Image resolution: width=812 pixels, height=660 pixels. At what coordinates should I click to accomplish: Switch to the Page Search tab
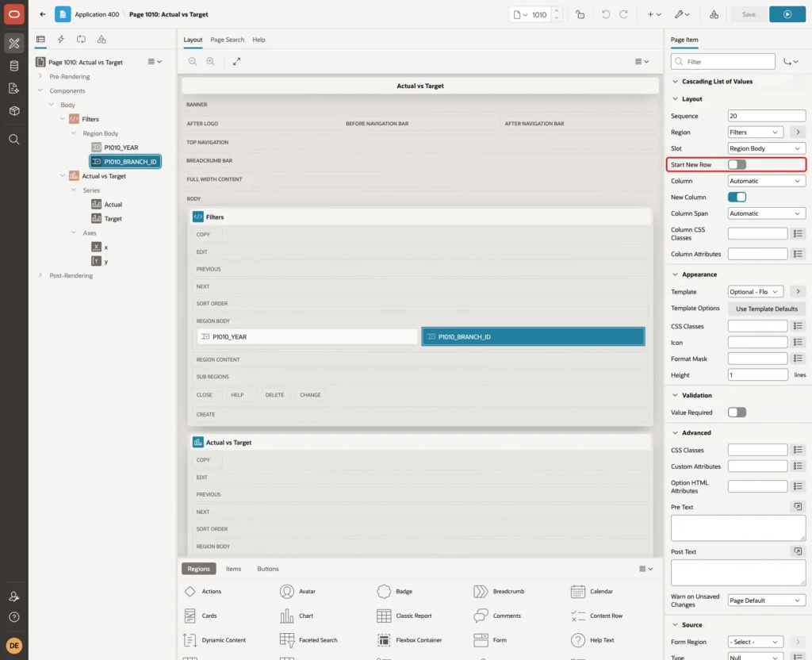227,40
